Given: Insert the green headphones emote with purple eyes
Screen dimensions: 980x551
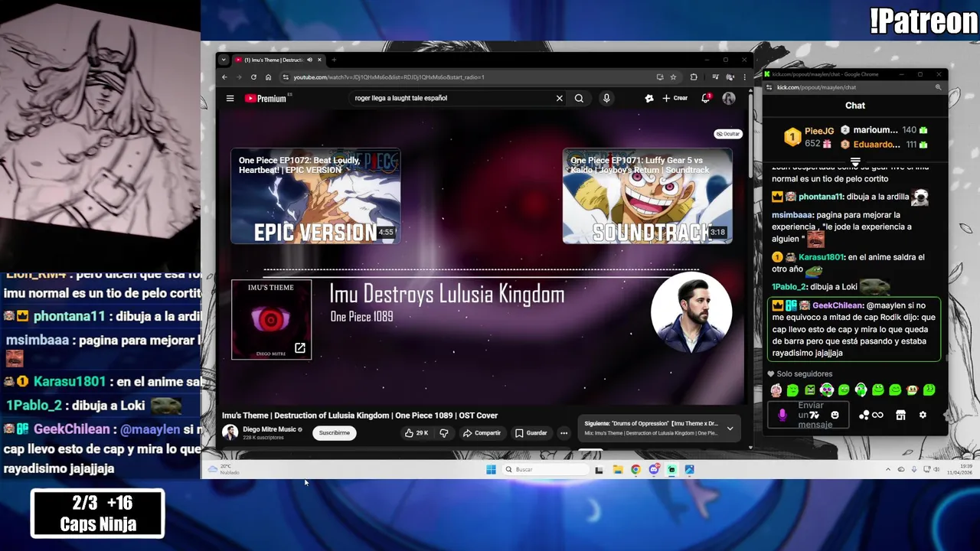Looking at the screenshot, I should tap(827, 390).
